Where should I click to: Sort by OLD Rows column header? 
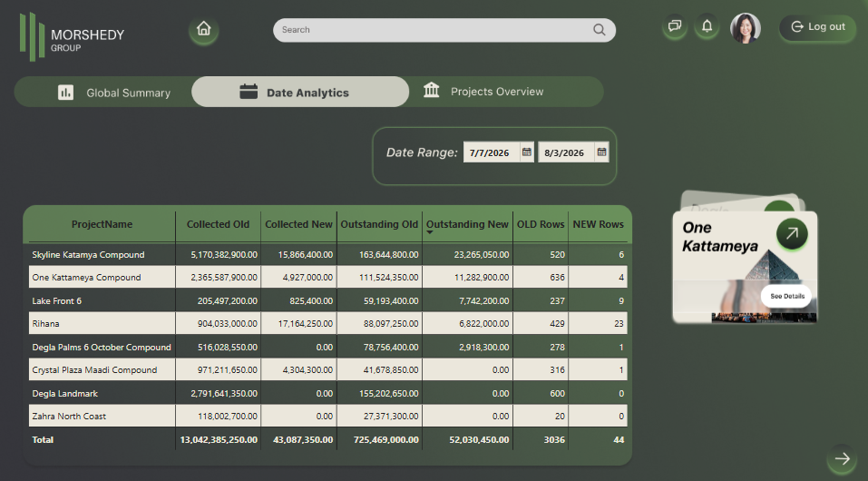541,224
